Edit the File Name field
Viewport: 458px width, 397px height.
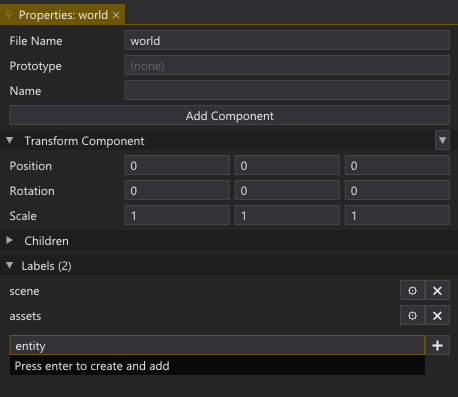point(287,40)
